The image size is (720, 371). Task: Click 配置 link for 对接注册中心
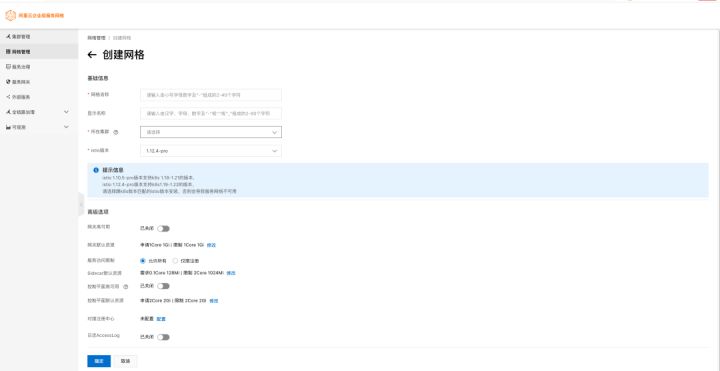[x=161, y=319]
